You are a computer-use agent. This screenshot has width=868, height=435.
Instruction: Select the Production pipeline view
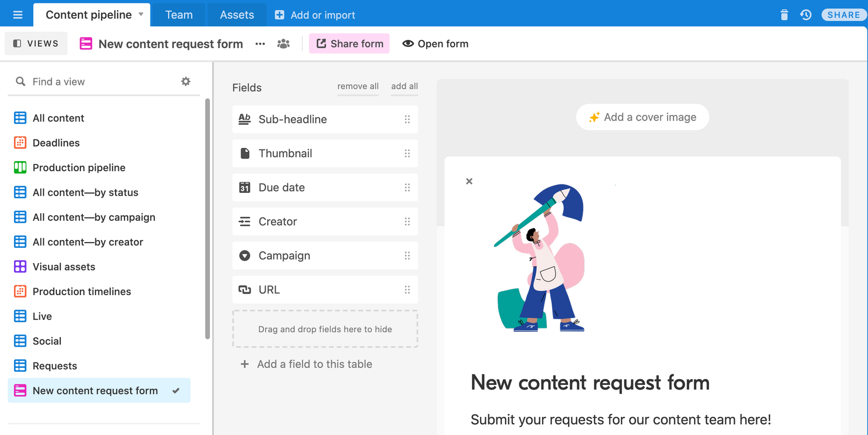click(x=79, y=168)
